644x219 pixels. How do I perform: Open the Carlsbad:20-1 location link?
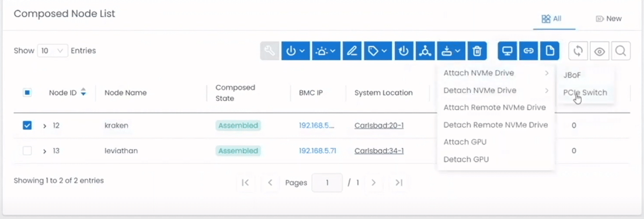(379, 125)
